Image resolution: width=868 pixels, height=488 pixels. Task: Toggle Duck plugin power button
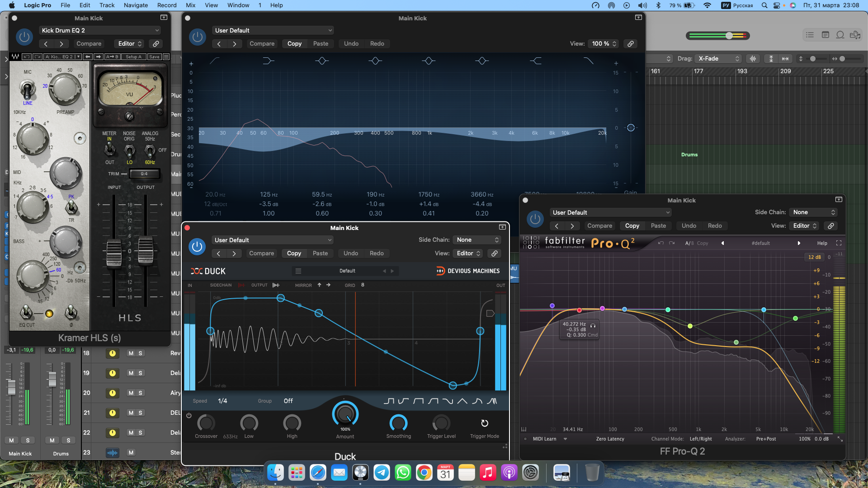click(197, 247)
